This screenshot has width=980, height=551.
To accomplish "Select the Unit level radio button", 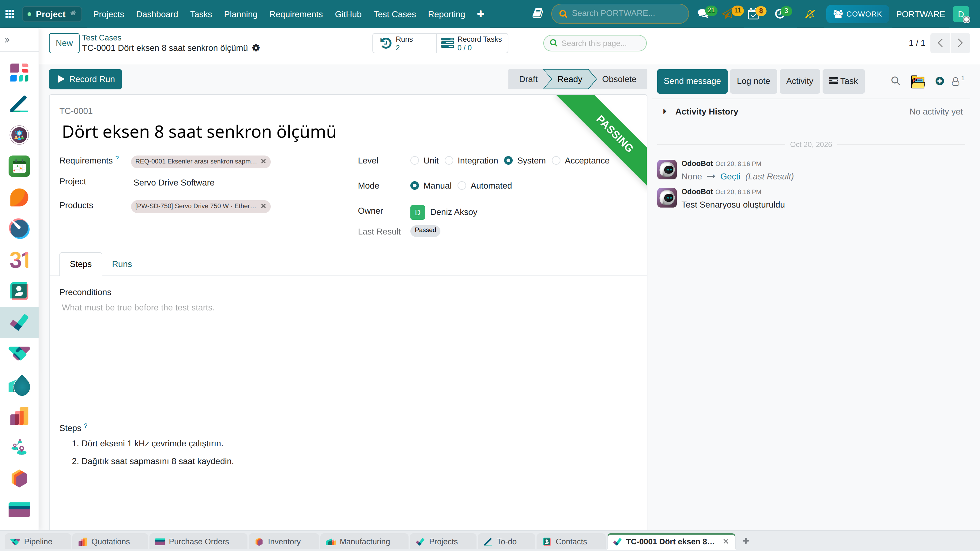I will click(415, 160).
